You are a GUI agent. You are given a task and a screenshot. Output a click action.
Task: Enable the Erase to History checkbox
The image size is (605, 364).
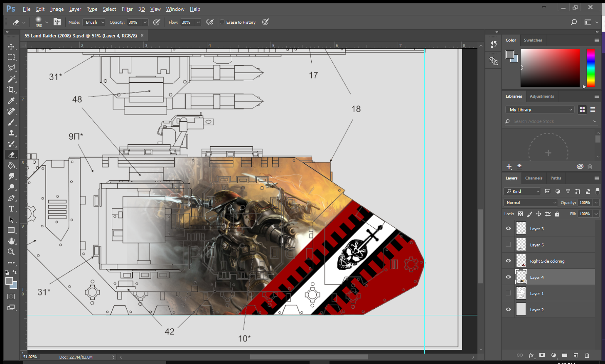222,22
